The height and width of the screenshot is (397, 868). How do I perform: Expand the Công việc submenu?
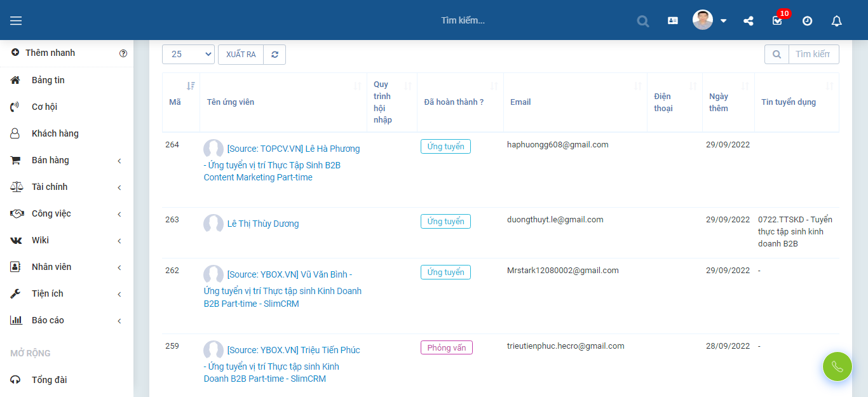click(67, 213)
